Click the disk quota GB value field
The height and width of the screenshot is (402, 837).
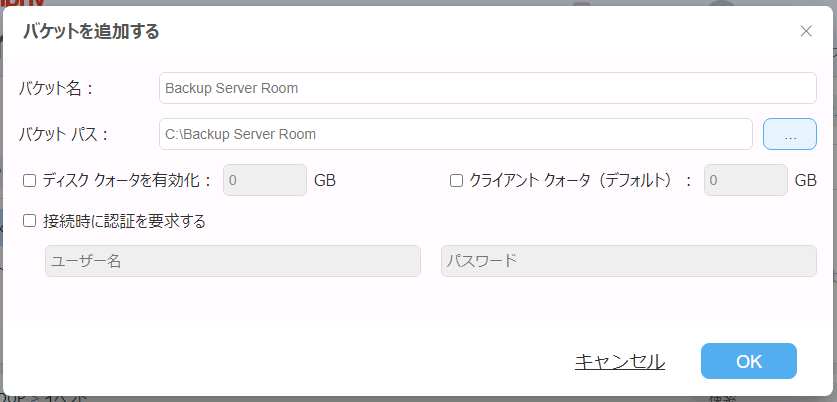(x=264, y=181)
